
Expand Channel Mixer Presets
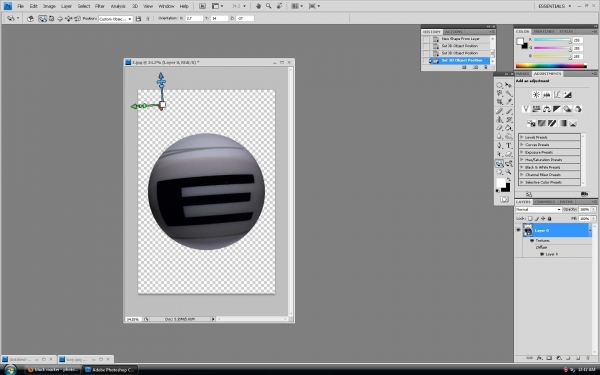[x=522, y=174]
